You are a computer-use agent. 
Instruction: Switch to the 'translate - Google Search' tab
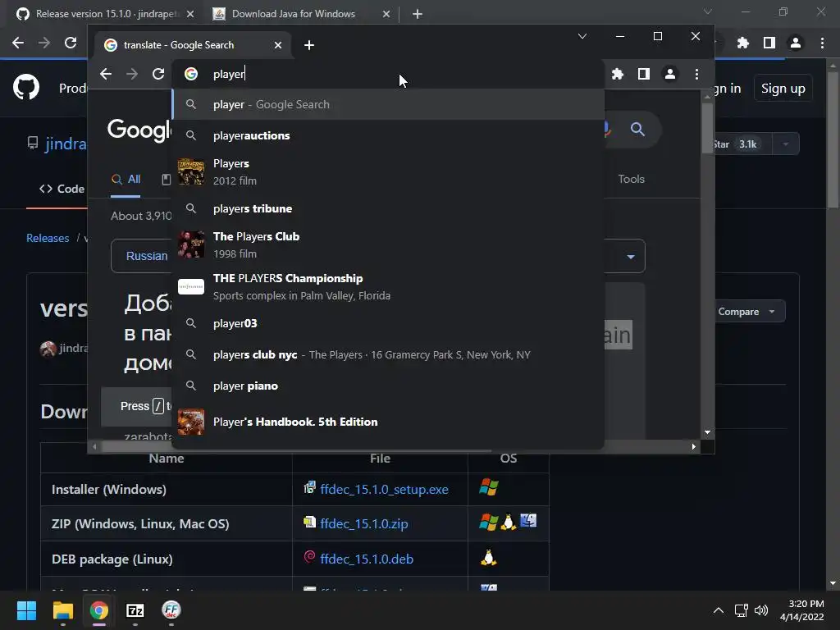coord(193,45)
